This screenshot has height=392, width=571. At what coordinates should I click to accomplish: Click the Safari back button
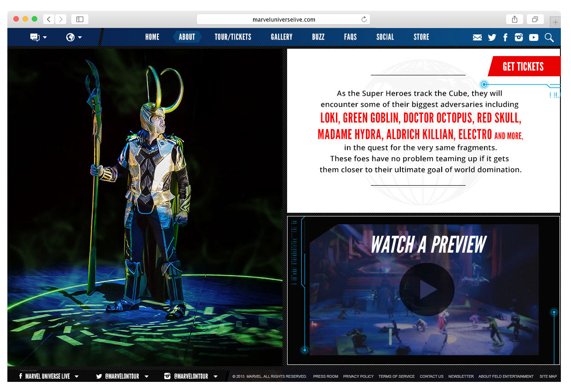[x=49, y=19]
